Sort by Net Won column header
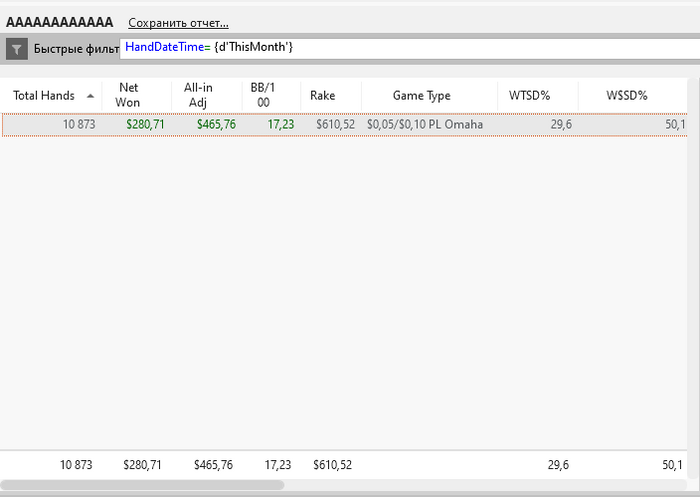Viewport: 700px width, 497px height. coord(128,95)
